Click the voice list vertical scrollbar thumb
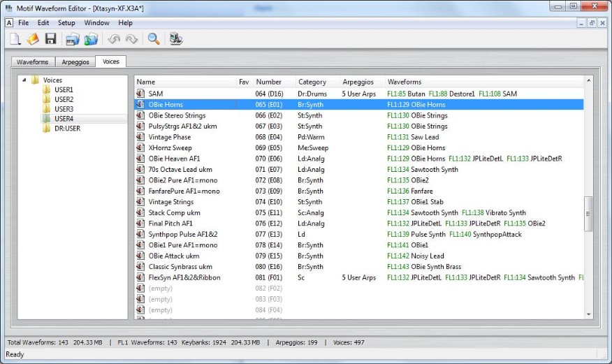Image resolution: width=612 pixels, height=364 pixels. click(588, 214)
